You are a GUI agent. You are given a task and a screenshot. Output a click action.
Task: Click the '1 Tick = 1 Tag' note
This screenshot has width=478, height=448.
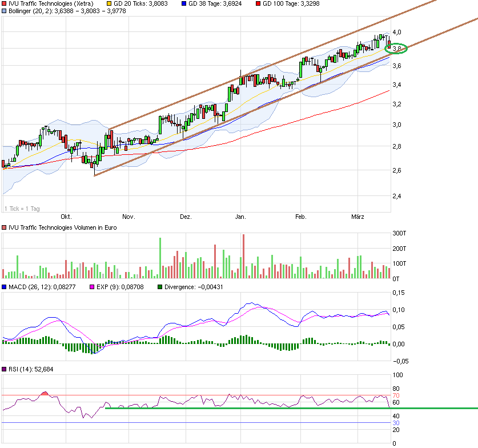pos(22,209)
